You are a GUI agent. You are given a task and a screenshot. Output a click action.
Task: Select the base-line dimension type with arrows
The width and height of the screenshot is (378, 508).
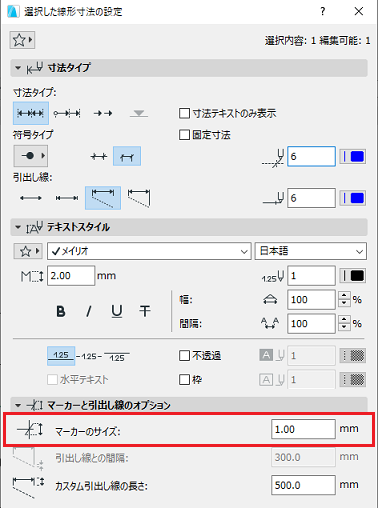[103, 113]
